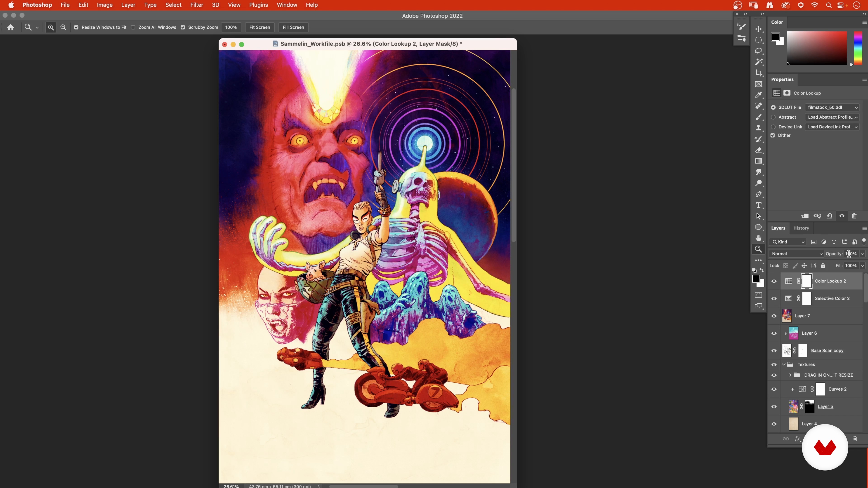Screen dimensions: 868x488
Task: Select the Smudge tool
Action: tap(759, 172)
